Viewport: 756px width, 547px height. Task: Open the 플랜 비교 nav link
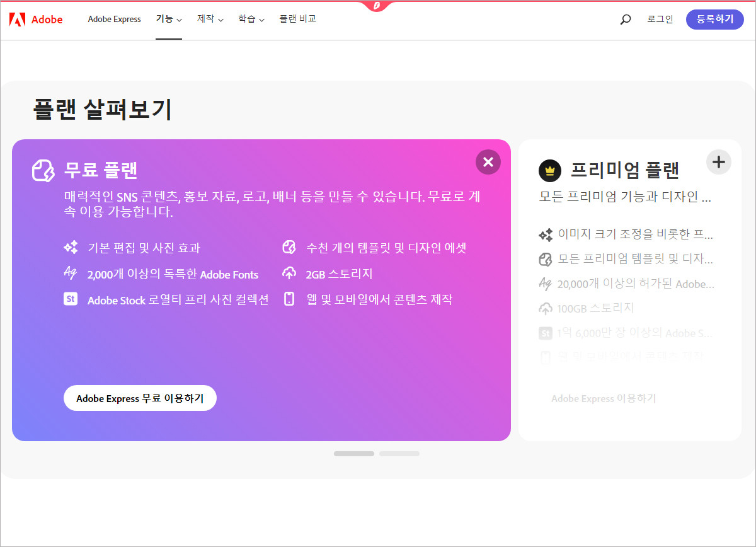298,19
